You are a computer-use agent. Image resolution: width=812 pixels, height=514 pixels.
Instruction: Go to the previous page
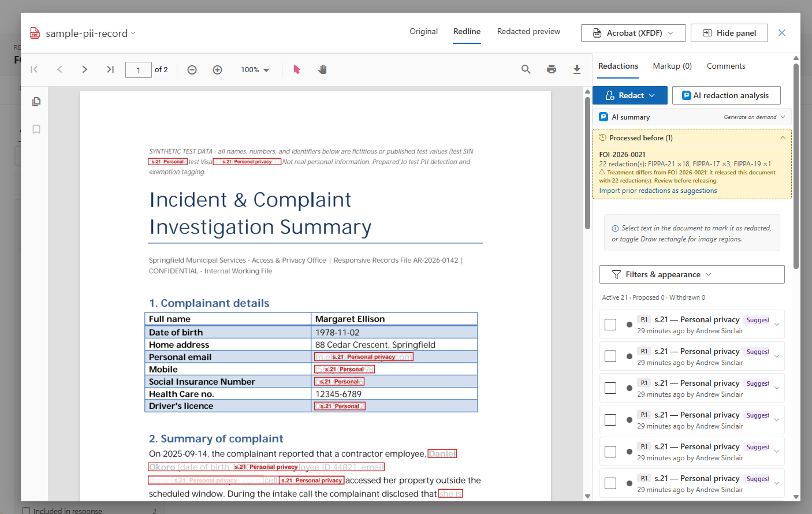[59, 69]
